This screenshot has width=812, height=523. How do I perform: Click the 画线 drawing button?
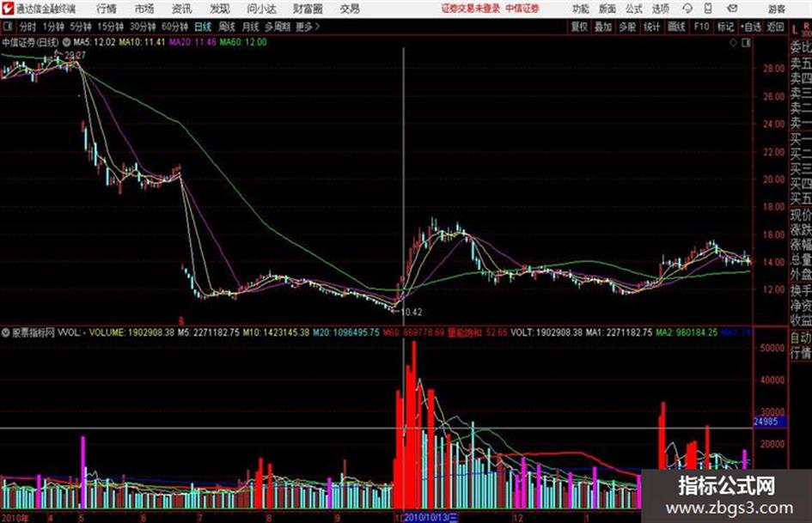[676, 27]
